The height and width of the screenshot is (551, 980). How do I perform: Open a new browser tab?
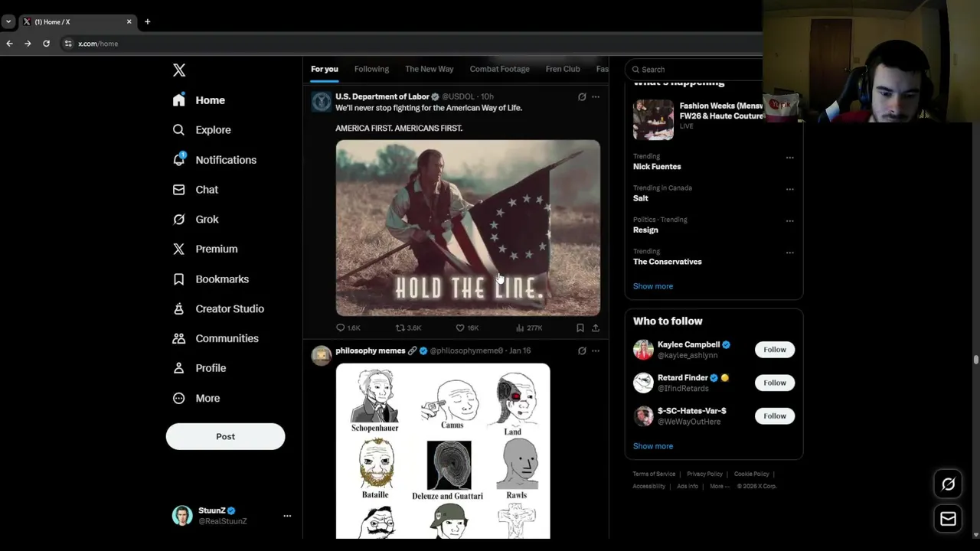147,21
